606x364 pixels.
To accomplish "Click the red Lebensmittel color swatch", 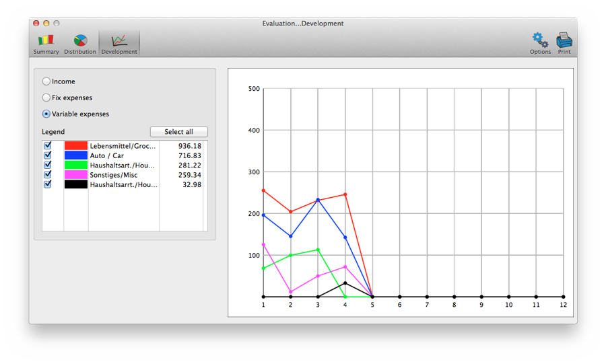I will point(76,146).
